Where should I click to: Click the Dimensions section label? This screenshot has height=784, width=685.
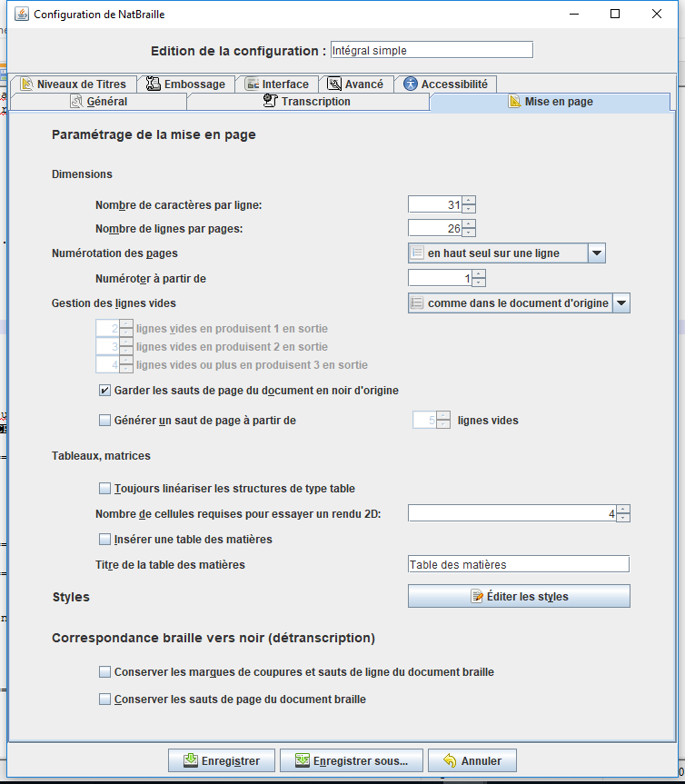click(82, 174)
